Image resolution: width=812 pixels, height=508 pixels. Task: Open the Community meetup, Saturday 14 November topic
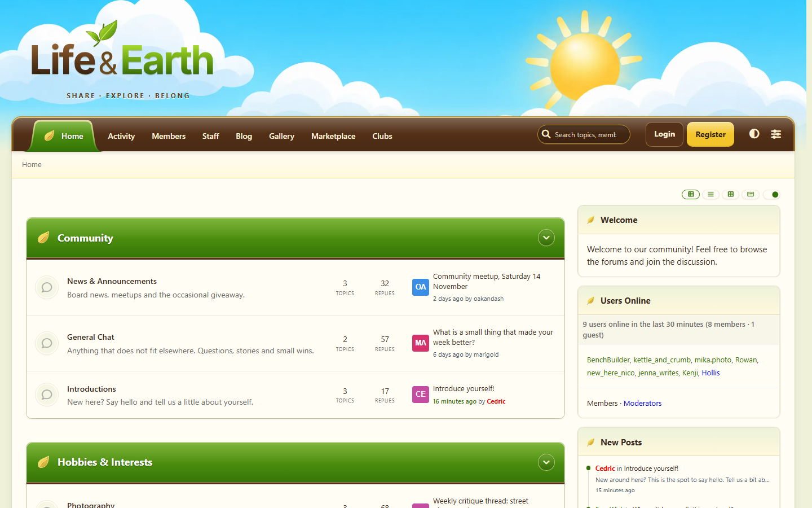coord(487,281)
